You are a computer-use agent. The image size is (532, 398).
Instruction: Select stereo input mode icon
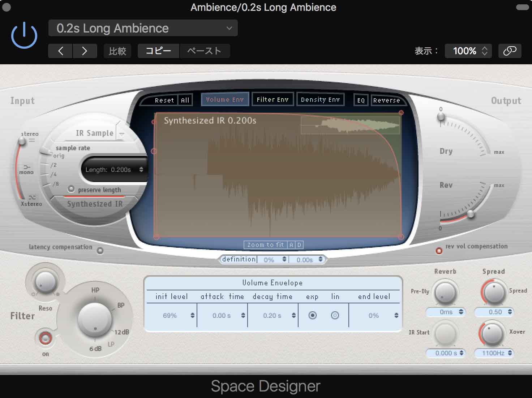coord(32,140)
